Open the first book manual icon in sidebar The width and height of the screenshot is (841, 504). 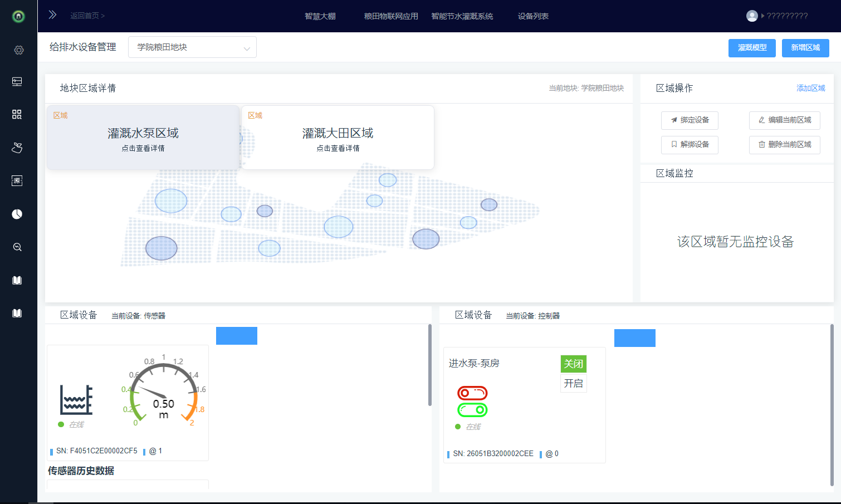(x=17, y=280)
